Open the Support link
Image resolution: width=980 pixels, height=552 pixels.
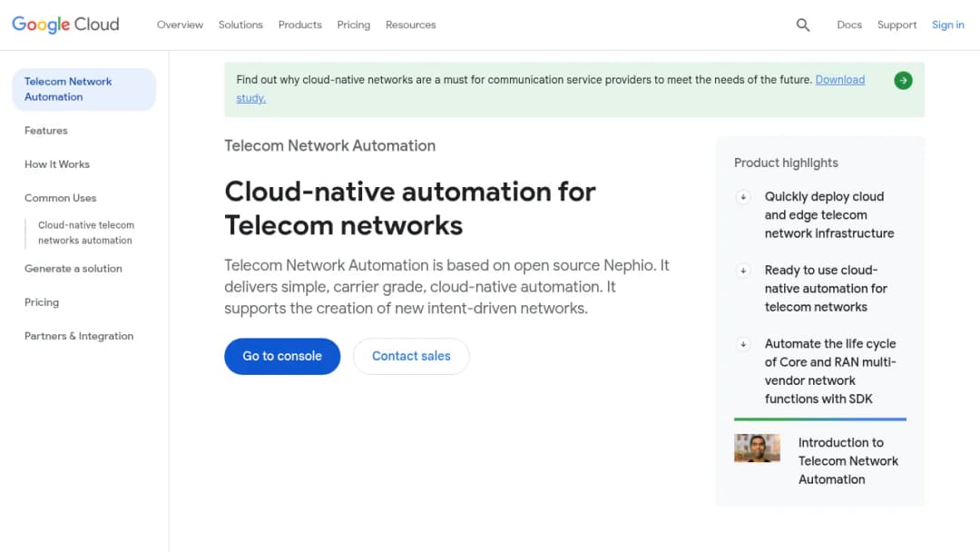(897, 25)
